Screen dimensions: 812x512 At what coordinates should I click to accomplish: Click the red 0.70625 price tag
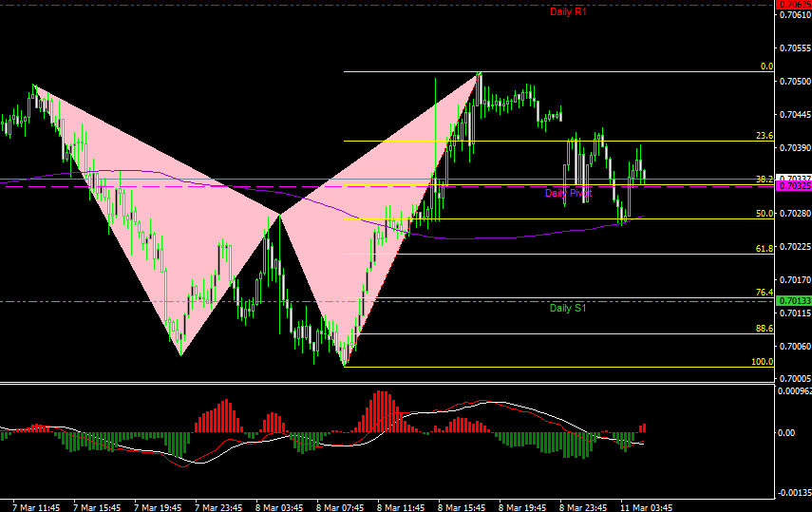[x=794, y=5]
